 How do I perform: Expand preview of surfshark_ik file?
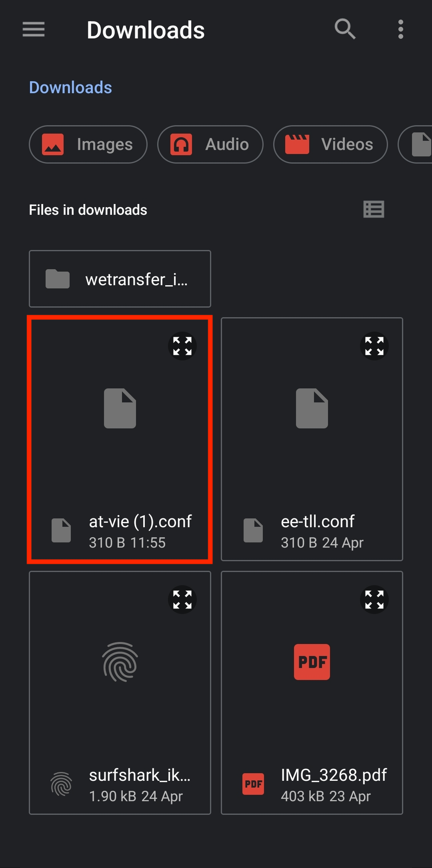[182, 600]
